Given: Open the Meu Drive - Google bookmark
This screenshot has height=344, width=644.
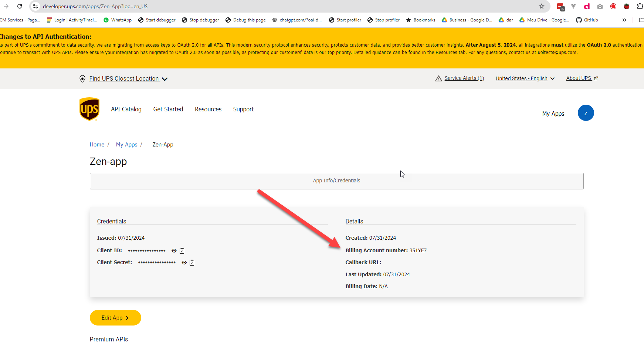Looking at the screenshot, I should click(x=544, y=20).
